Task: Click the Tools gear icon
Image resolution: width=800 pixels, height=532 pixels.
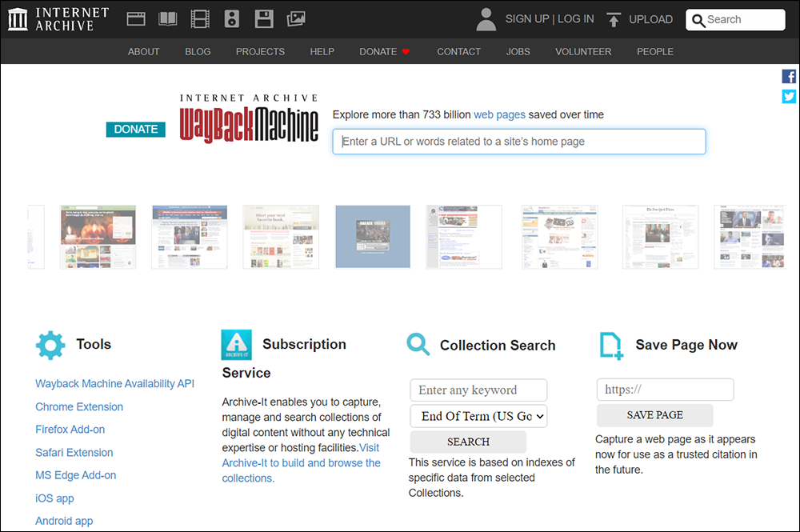Action: 50,346
